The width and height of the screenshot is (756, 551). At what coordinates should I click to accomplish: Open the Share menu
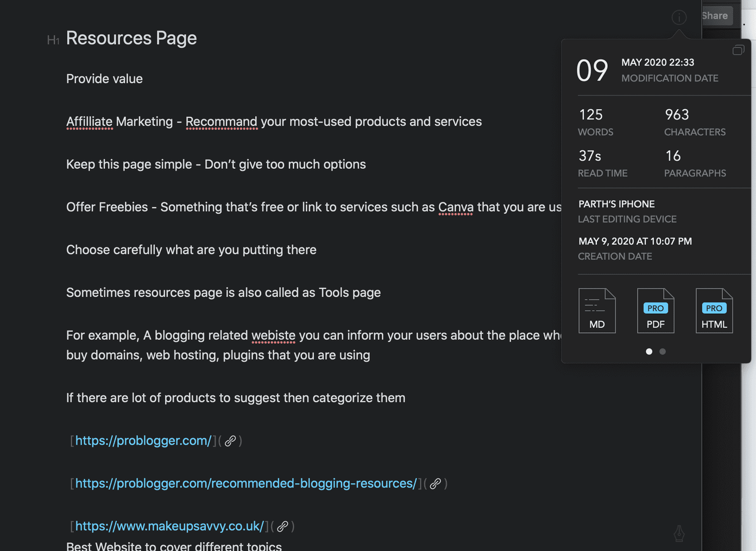pos(715,16)
